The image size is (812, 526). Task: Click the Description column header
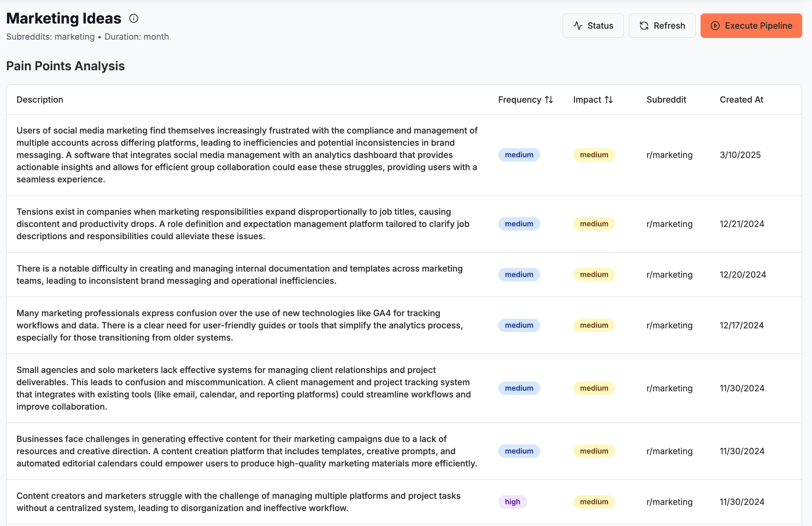tap(40, 100)
